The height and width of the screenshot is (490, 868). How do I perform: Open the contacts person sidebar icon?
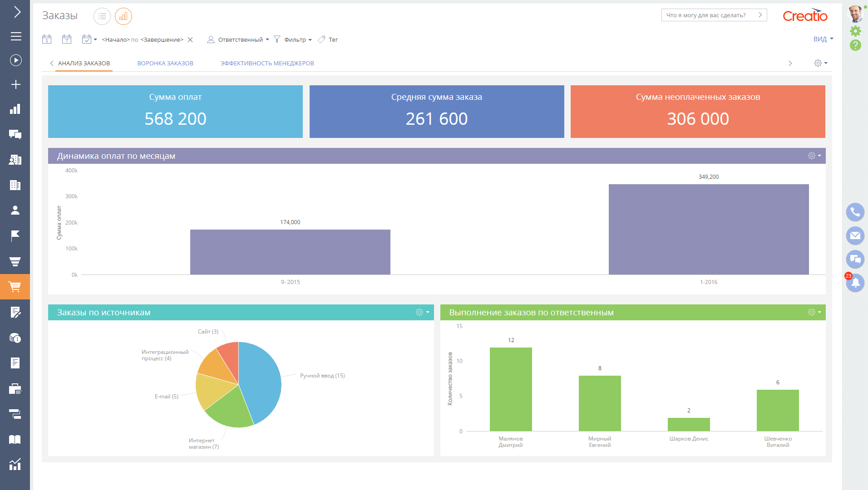pyautogui.click(x=15, y=210)
